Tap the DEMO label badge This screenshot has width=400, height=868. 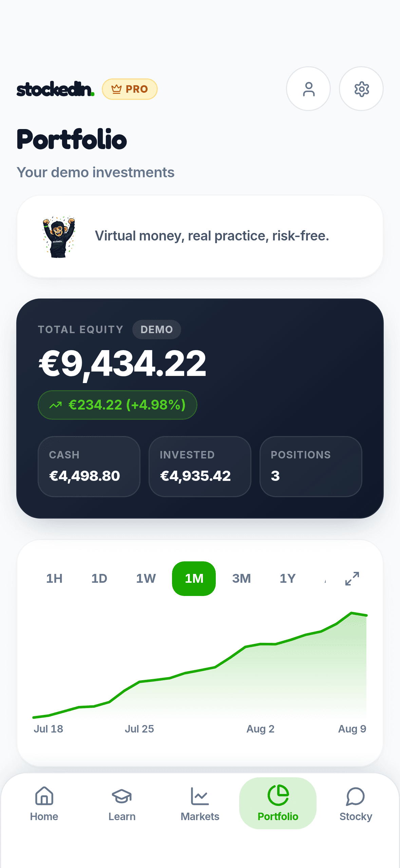click(x=157, y=329)
